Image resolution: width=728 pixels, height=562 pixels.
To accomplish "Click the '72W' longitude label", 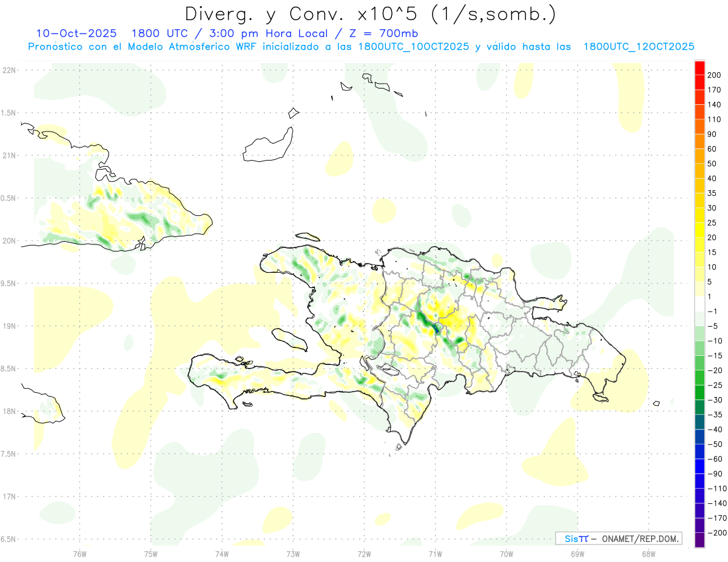I will click(364, 554).
